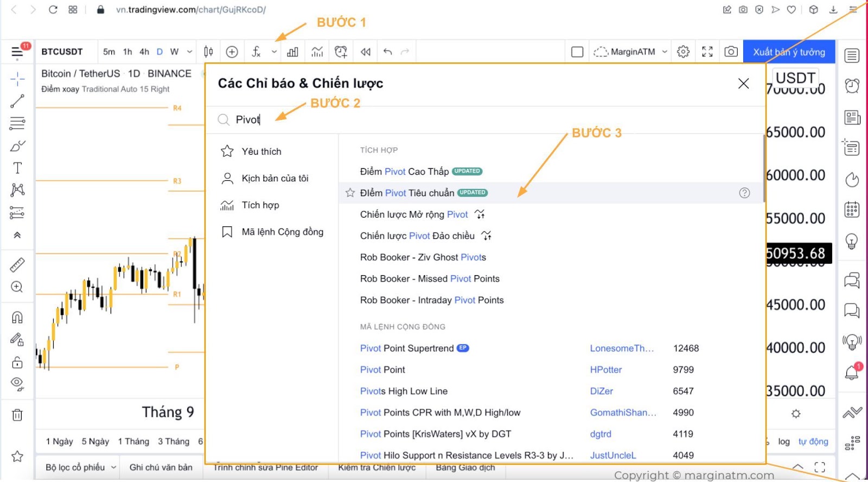Select 1 Tháng date range
The height and width of the screenshot is (482, 868).
(x=133, y=441)
